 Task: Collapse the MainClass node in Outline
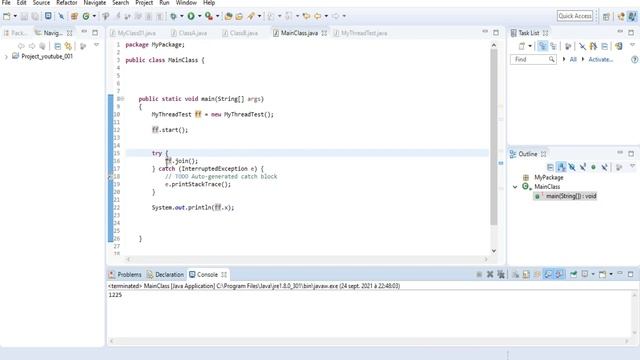click(x=515, y=187)
